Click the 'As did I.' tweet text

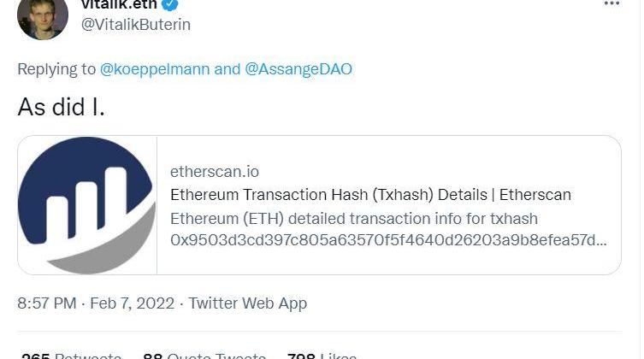[61, 106]
